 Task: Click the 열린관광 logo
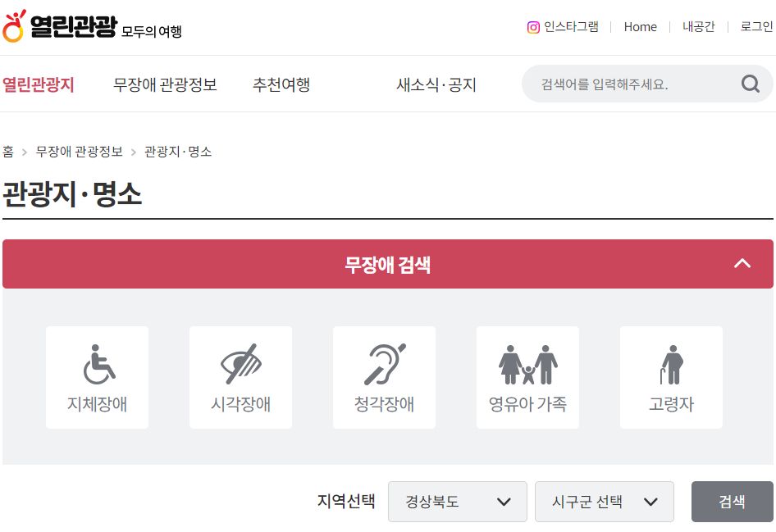(x=92, y=26)
